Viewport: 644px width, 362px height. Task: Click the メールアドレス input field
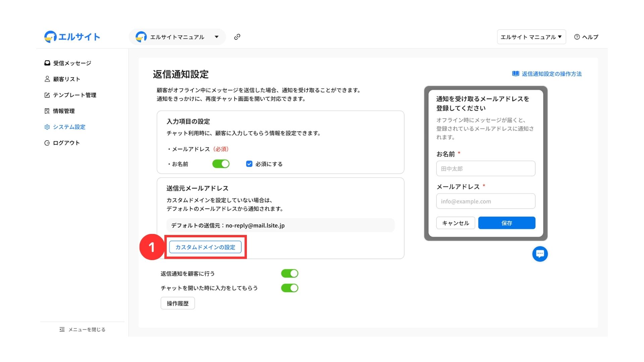(485, 201)
